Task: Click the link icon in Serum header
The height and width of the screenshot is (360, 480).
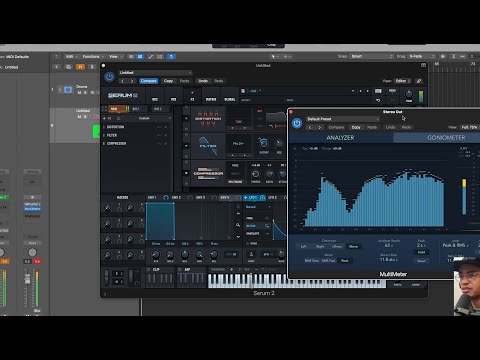Action: pyautogui.click(x=419, y=81)
